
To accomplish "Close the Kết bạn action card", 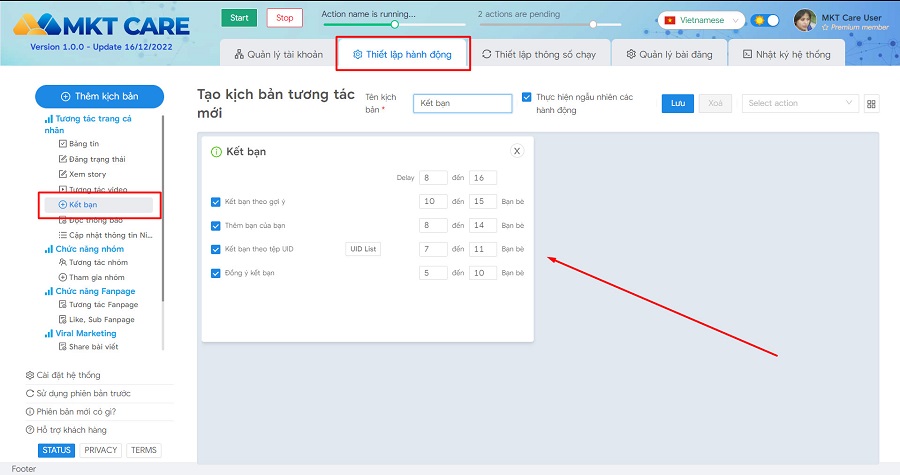I will point(517,151).
